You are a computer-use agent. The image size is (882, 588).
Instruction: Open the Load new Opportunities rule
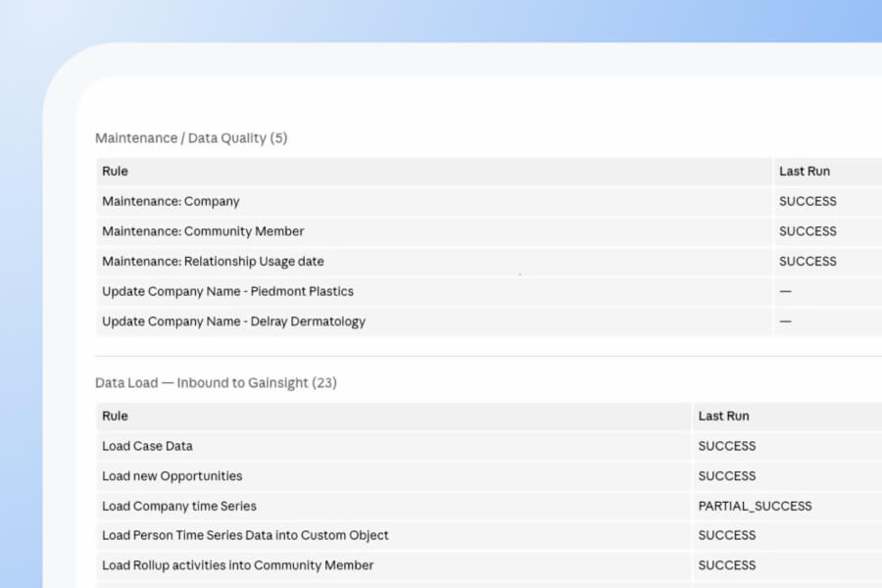coord(172,476)
